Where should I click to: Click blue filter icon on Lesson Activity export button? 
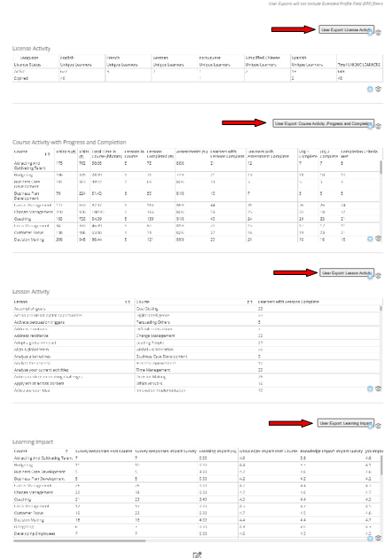370,276
